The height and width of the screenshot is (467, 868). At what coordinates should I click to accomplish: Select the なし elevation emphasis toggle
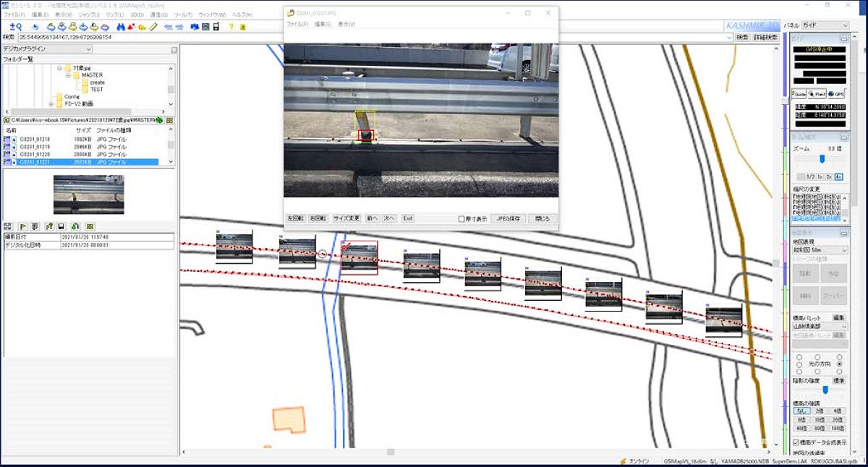click(x=802, y=411)
